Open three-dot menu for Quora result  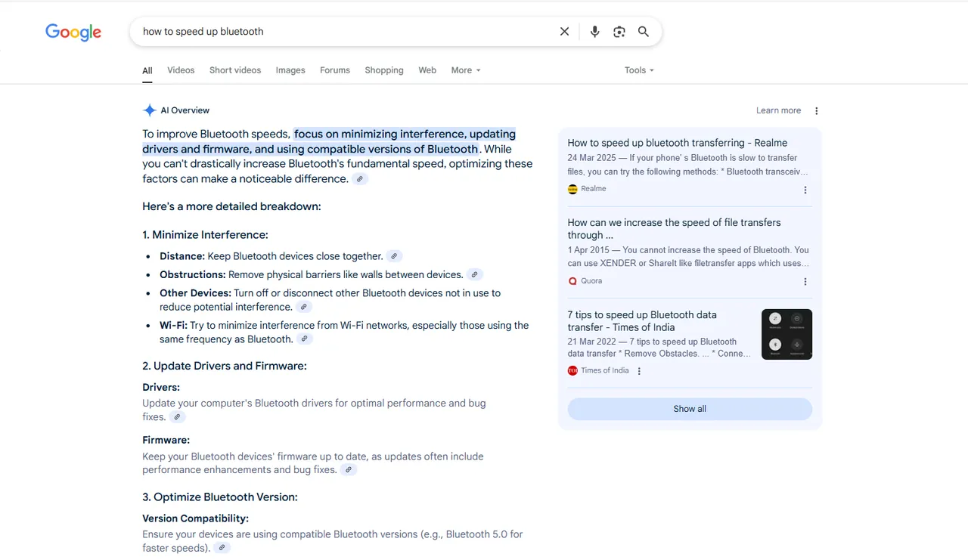coord(805,282)
